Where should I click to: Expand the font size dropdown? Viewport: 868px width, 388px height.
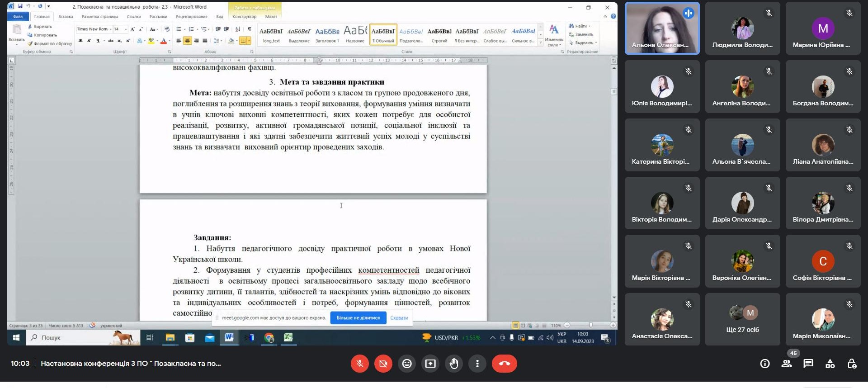pos(126,29)
